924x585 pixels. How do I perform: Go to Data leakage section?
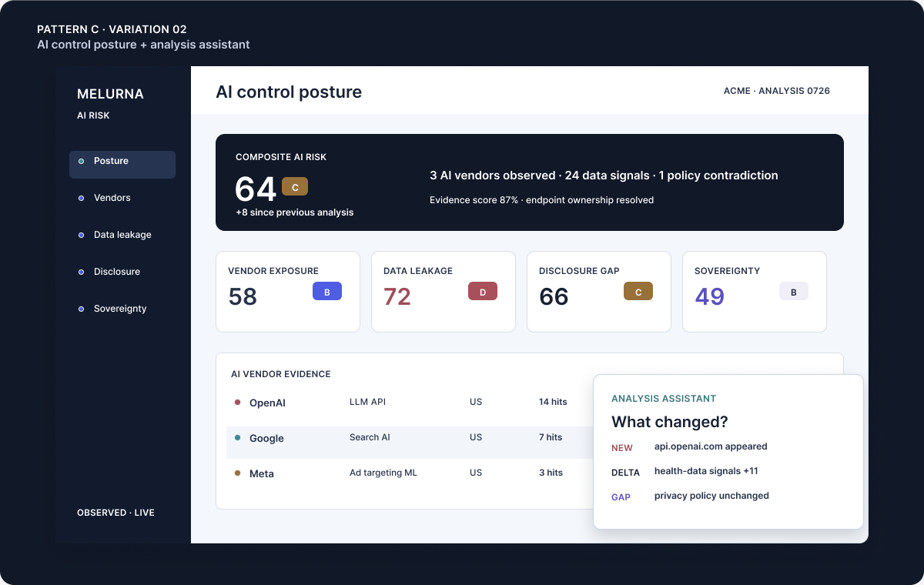tap(122, 235)
